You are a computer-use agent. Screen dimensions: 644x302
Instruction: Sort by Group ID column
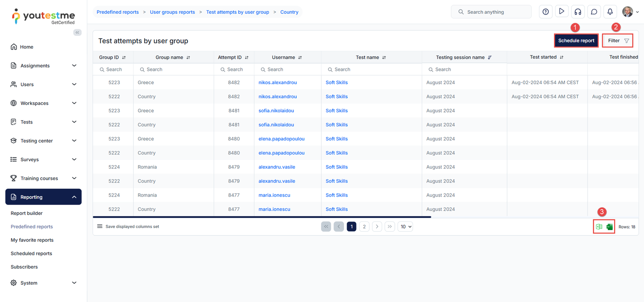click(x=124, y=58)
